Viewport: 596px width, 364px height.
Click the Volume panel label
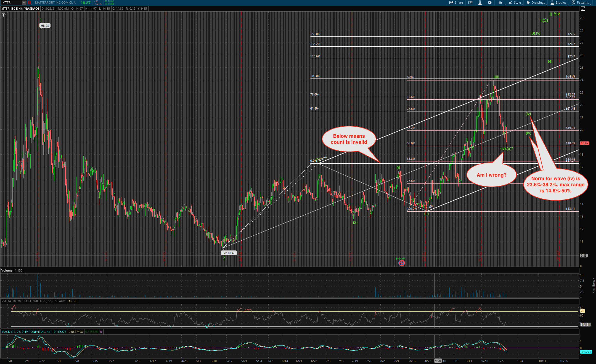pos(7,270)
